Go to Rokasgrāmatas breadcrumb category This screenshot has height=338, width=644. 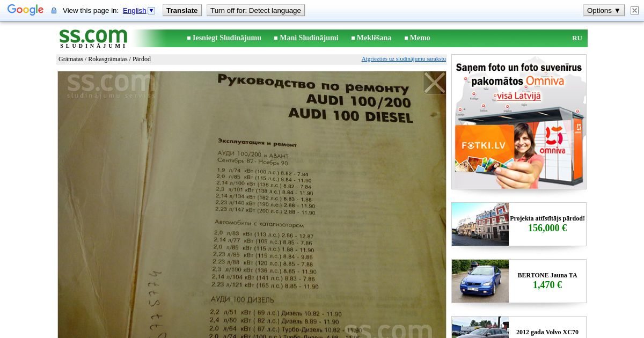pyautogui.click(x=108, y=59)
